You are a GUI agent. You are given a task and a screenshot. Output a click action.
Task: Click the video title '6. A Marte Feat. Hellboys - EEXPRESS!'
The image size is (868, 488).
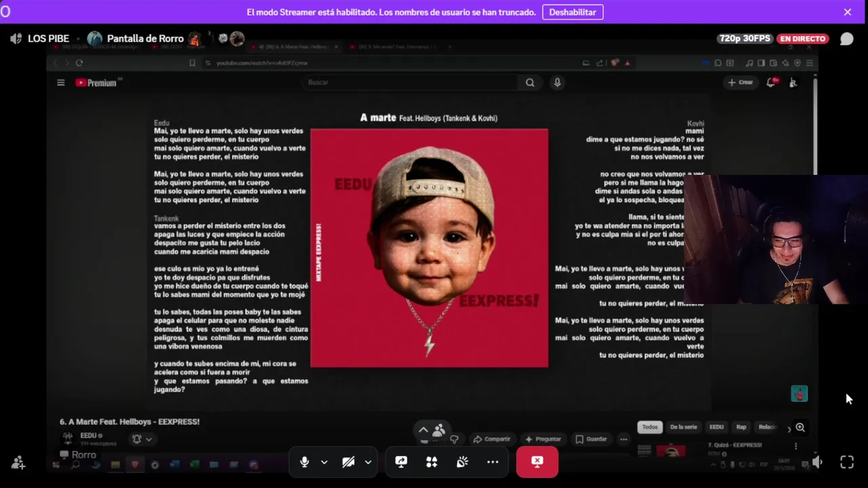(x=130, y=422)
